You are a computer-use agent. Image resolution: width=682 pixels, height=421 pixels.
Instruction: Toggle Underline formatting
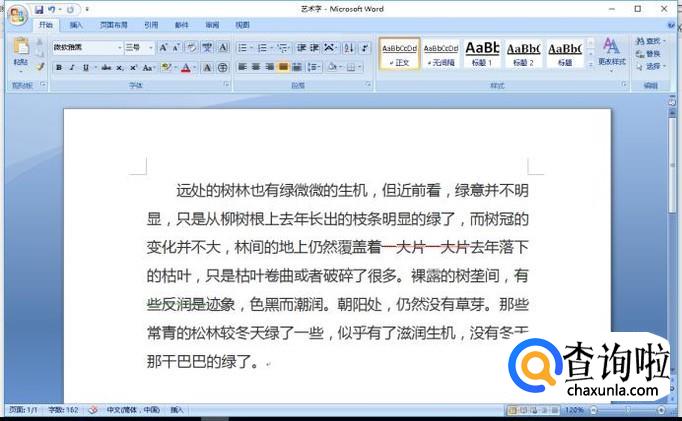(85, 68)
